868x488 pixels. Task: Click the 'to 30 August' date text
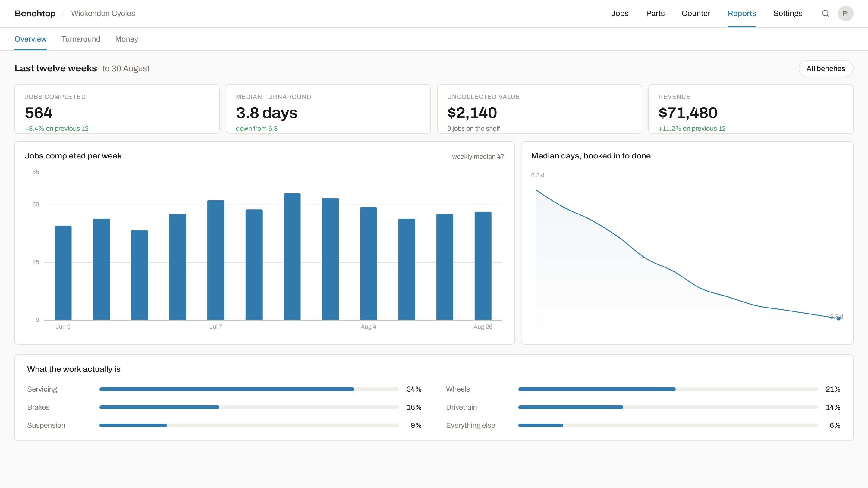(x=126, y=69)
